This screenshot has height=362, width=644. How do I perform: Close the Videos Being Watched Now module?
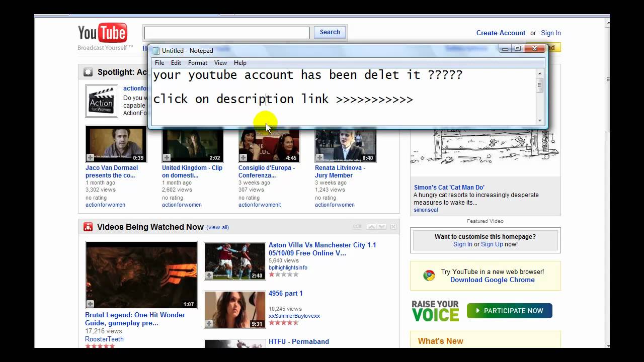click(393, 227)
